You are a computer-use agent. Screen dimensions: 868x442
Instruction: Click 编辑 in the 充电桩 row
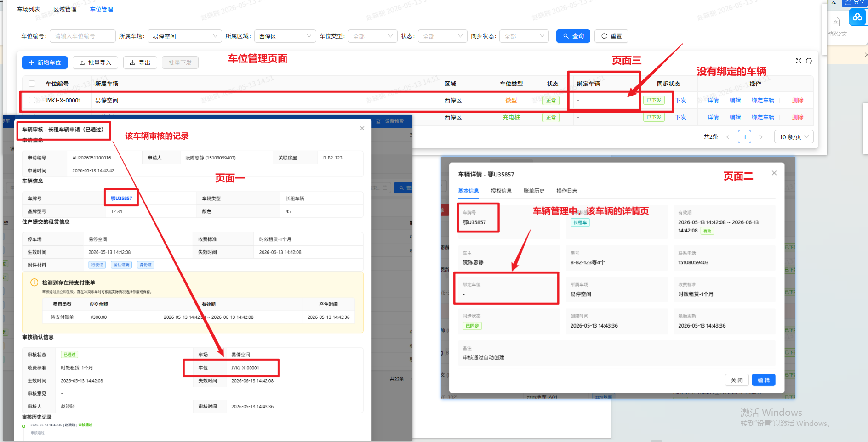coord(735,117)
